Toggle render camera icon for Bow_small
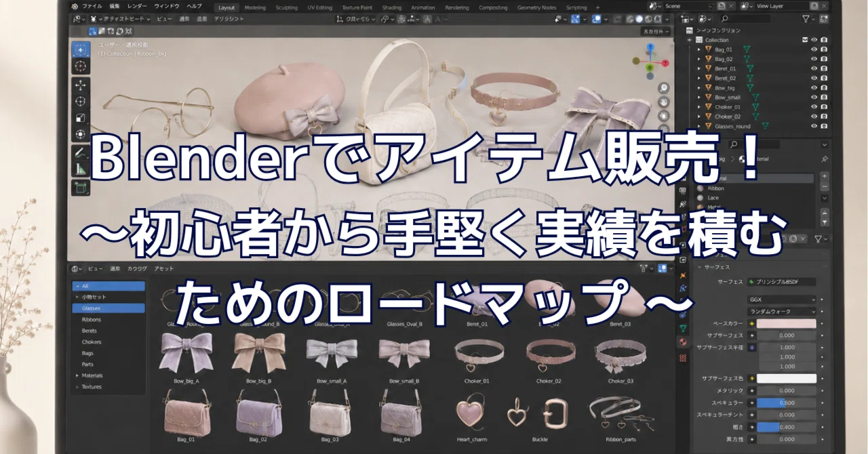The image size is (868, 454). 824,98
